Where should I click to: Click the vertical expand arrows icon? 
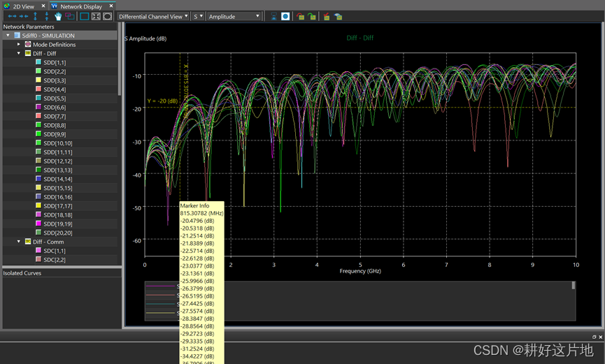(x=35, y=16)
